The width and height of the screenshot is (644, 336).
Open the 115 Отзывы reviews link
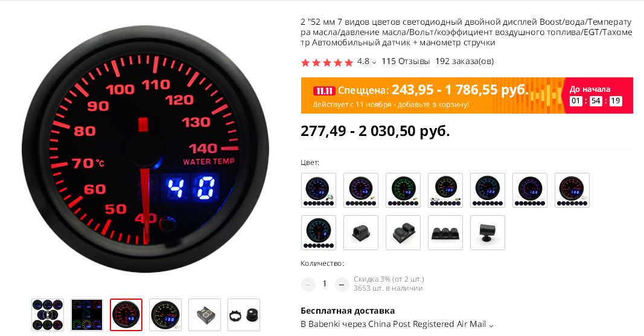pyautogui.click(x=406, y=61)
